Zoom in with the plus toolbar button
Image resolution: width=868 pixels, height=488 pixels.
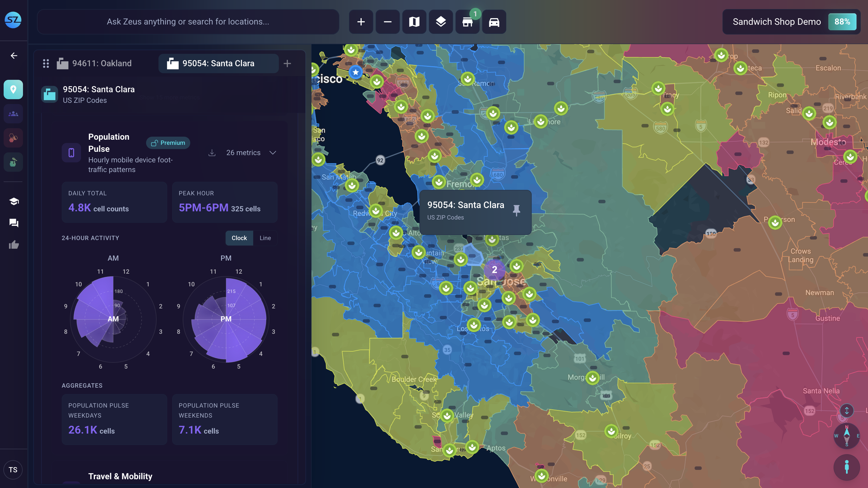(x=361, y=22)
